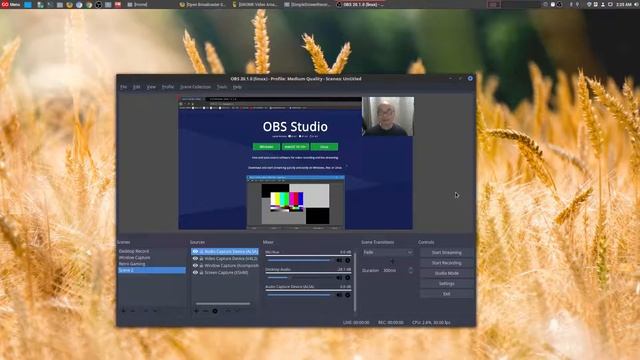The width and height of the screenshot is (640, 360).
Task: Toggle visibility eye of Audio Capture Device source
Action: [x=195, y=252]
